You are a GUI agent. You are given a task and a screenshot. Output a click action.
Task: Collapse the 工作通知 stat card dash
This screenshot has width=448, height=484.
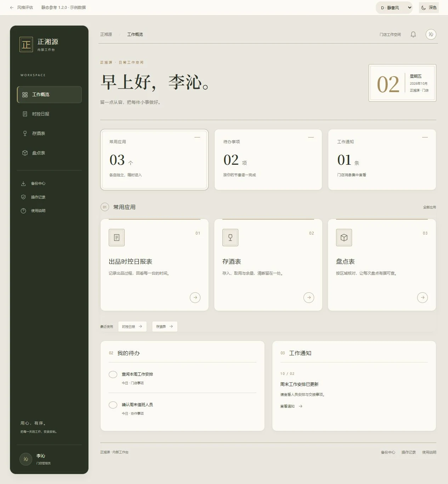click(x=425, y=137)
